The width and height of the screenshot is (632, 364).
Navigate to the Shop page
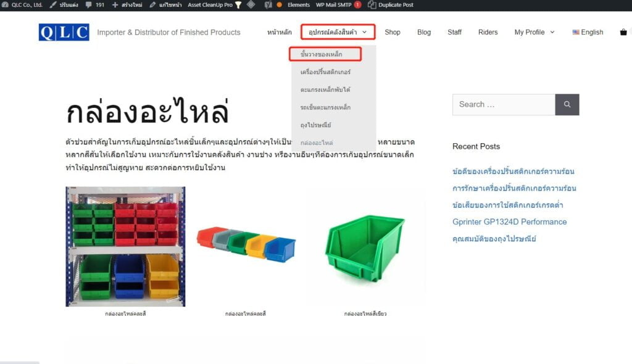[x=393, y=32]
